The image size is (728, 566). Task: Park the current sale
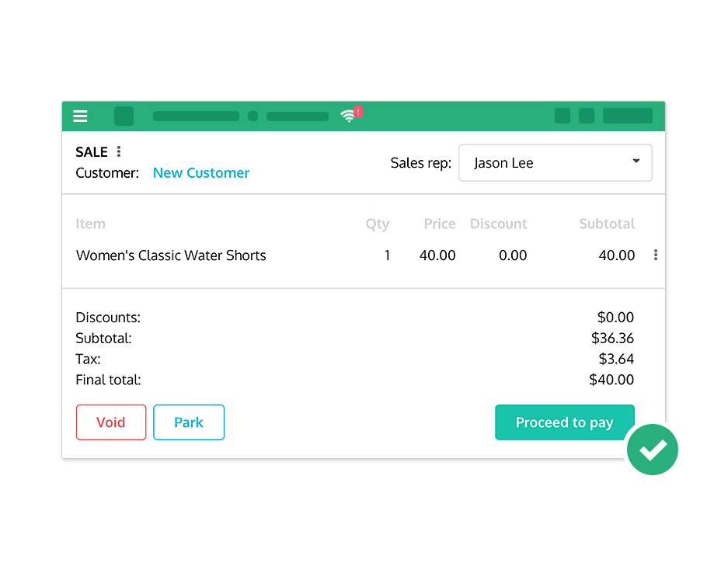189,422
